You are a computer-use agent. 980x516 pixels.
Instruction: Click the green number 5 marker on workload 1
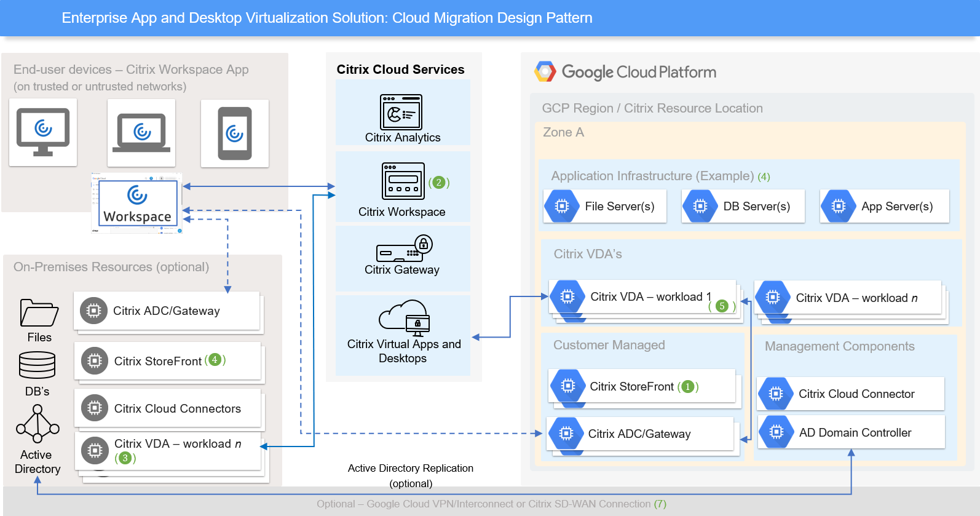click(x=722, y=306)
